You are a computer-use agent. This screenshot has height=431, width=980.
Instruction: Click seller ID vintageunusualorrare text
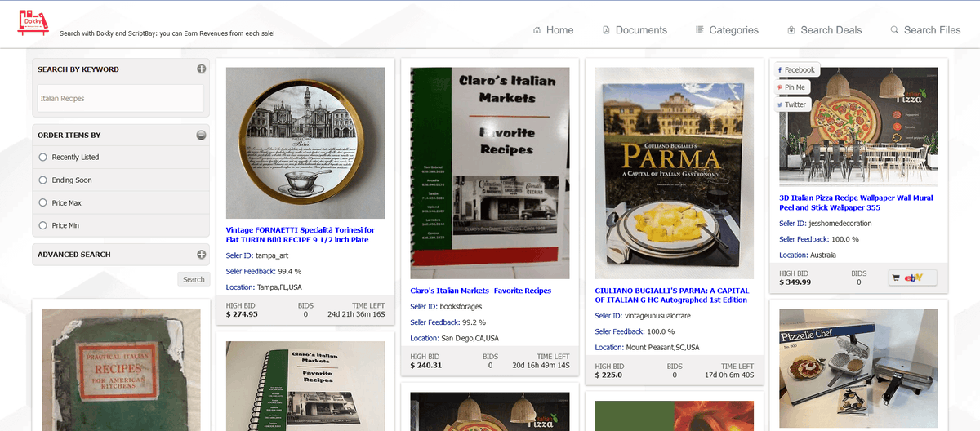[x=657, y=316]
